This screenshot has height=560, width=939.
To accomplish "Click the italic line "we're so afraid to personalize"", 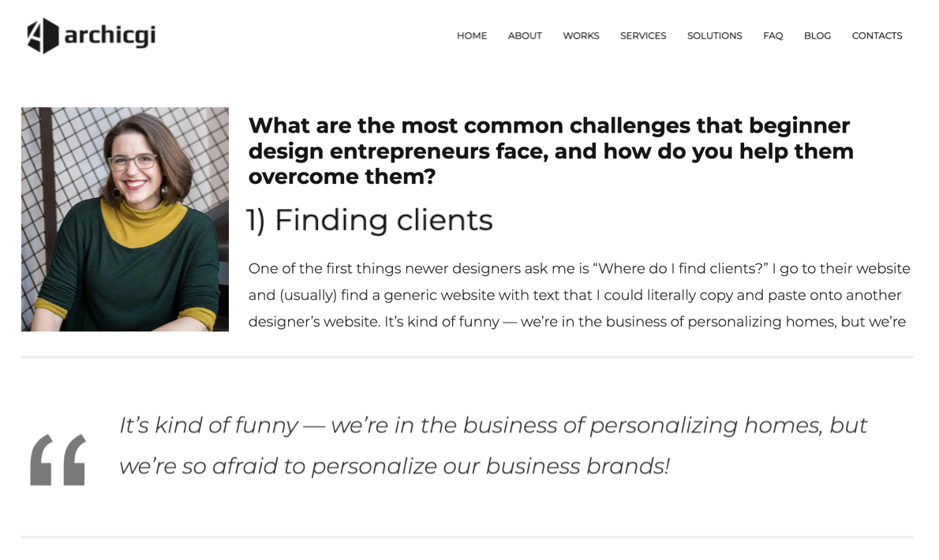I will [394, 466].
